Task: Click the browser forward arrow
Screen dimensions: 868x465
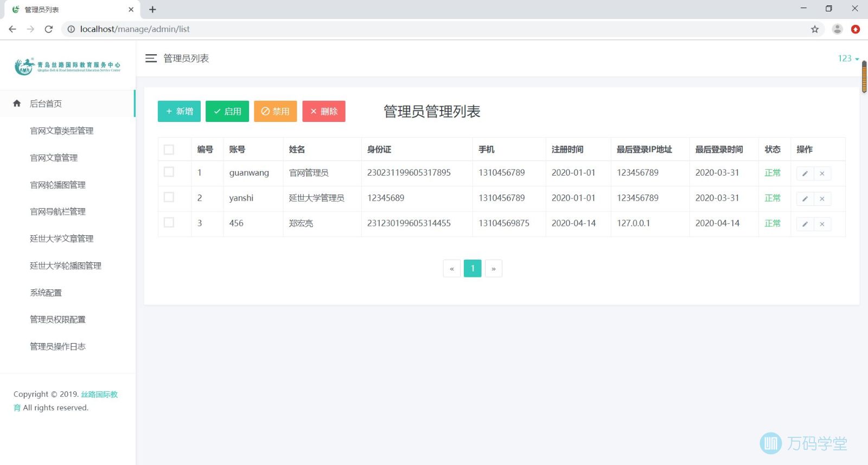Action: pyautogui.click(x=30, y=29)
